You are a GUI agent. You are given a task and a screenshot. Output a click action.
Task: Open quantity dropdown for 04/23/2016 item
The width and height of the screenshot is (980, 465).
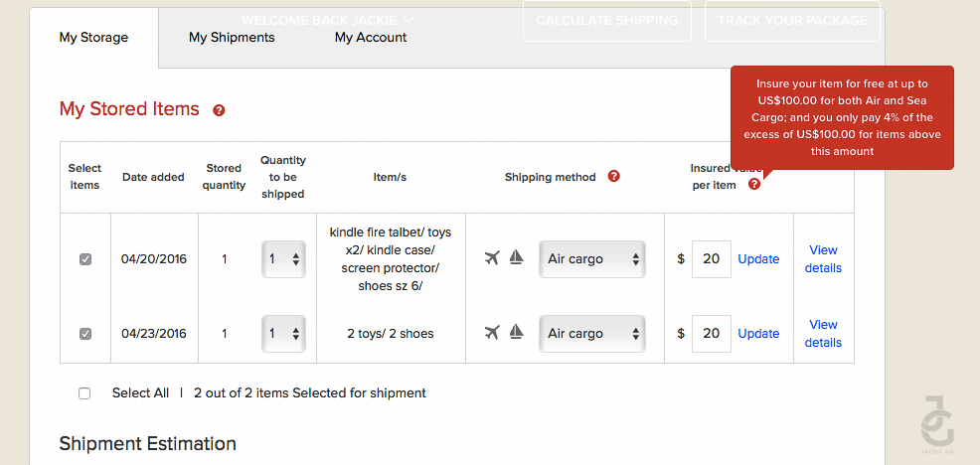(x=283, y=334)
